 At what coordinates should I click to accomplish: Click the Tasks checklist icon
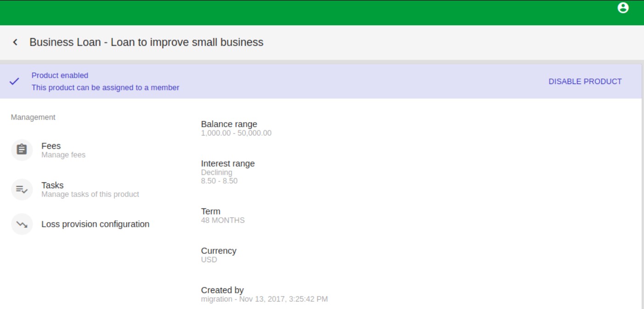click(x=22, y=189)
